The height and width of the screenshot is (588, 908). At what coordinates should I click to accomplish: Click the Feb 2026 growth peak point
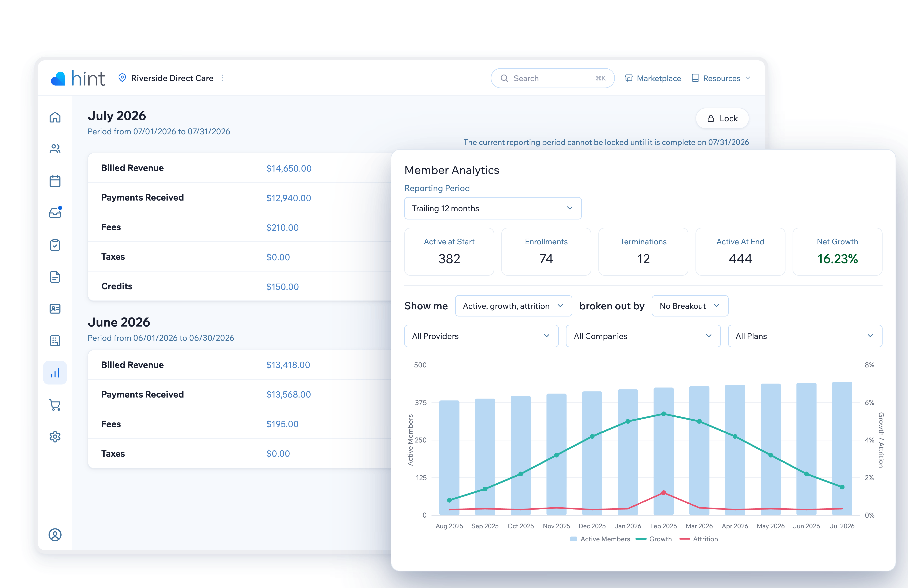(664, 414)
